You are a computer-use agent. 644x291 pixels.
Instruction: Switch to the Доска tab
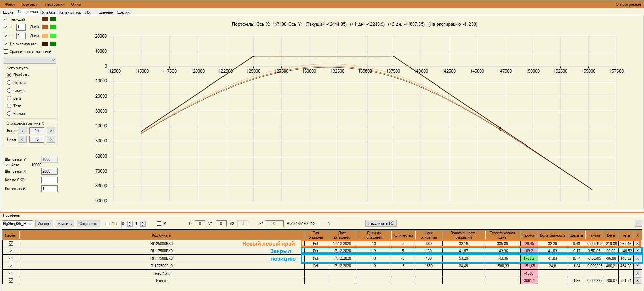[x=8, y=12]
